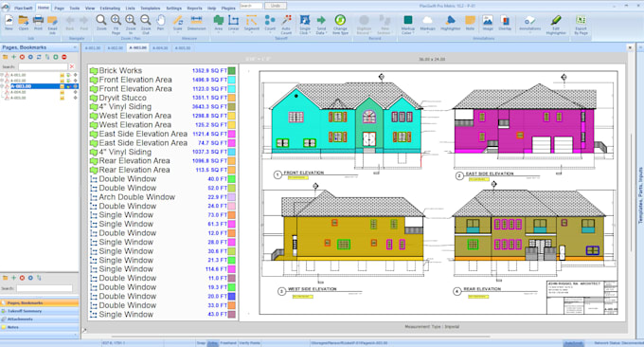This screenshot has height=347, width=644.
Task: Select the East Side Elevation Area 1121.4 row
Action: tap(163, 134)
